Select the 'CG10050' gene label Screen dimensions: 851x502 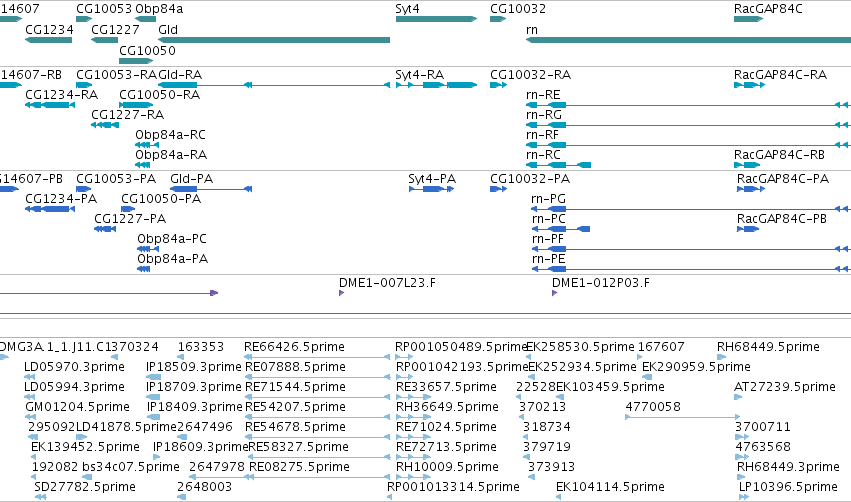[x=147, y=50]
